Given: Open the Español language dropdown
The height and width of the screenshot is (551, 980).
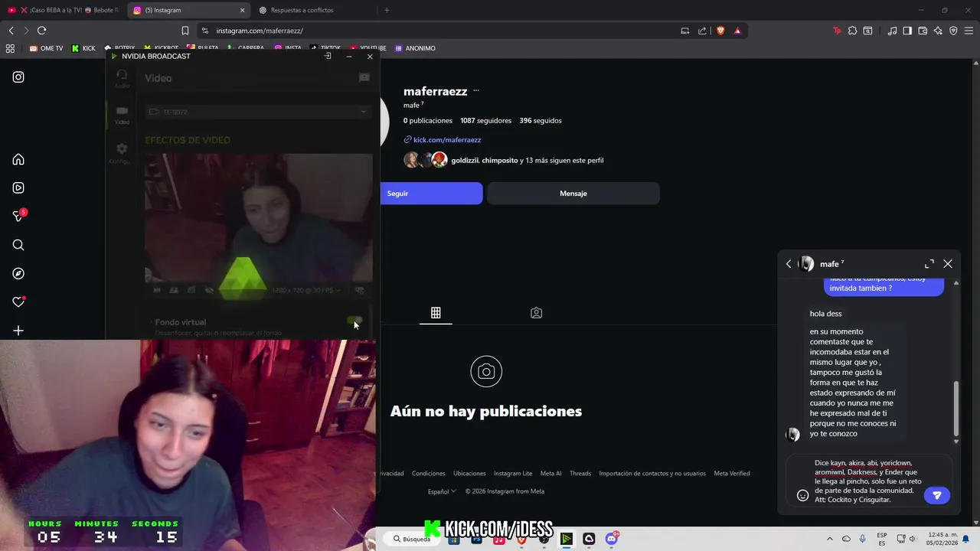Looking at the screenshot, I should (x=442, y=491).
